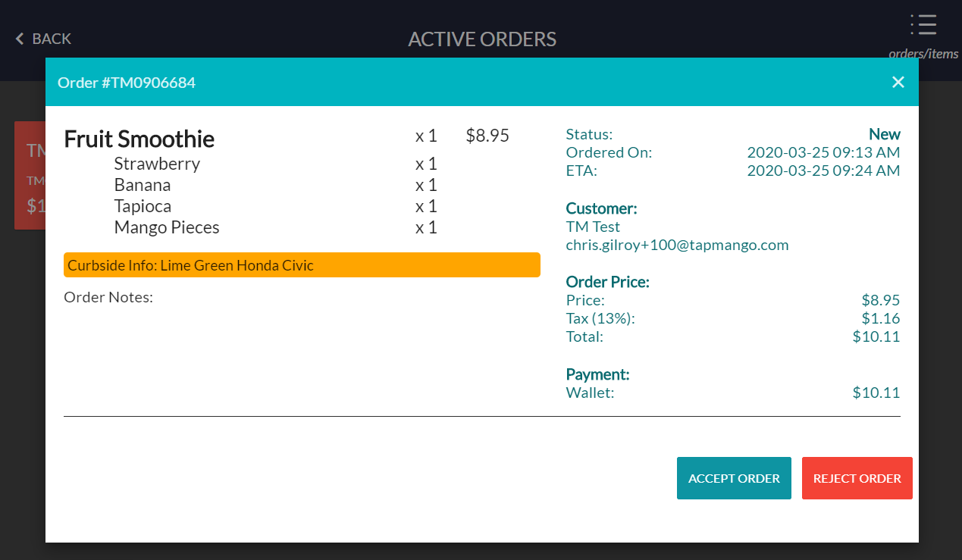962x560 pixels.
Task: Click the Wallet payment amount
Action: tap(876, 393)
